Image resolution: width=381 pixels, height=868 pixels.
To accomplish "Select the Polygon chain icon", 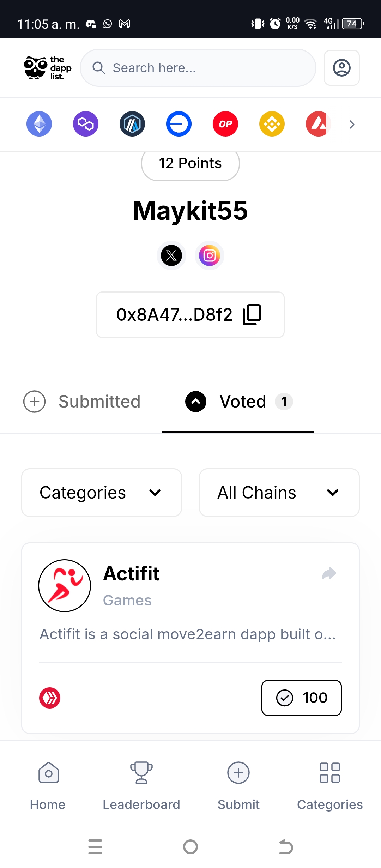I will 86,124.
